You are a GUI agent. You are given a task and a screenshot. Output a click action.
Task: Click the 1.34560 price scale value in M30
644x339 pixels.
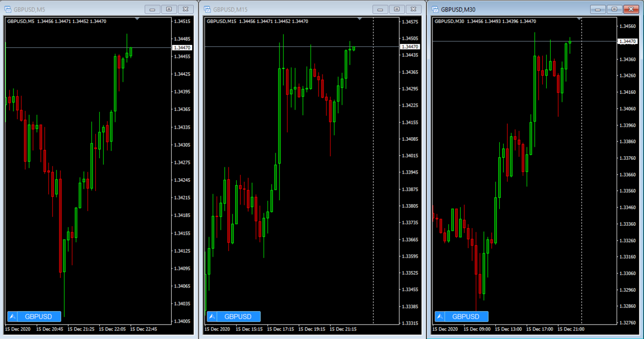pos(628,26)
